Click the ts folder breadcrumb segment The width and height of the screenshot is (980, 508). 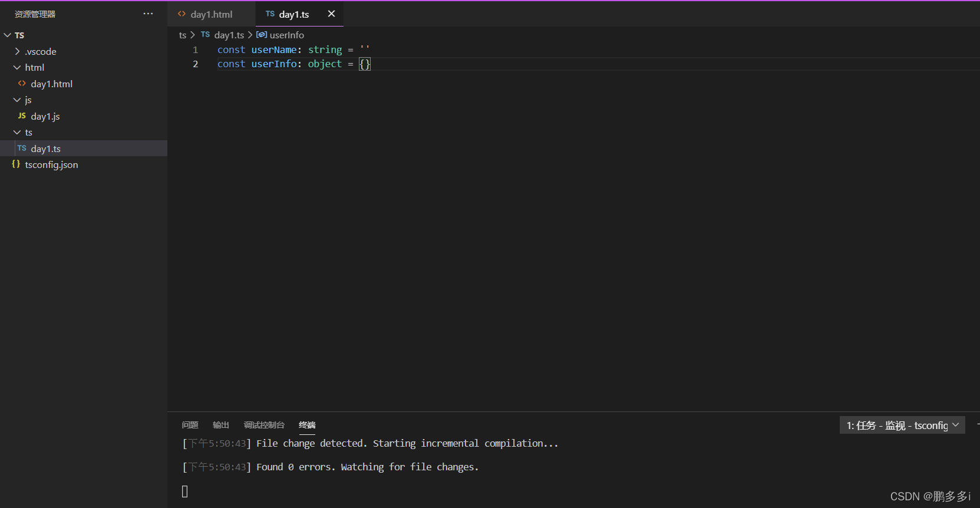(x=183, y=35)
